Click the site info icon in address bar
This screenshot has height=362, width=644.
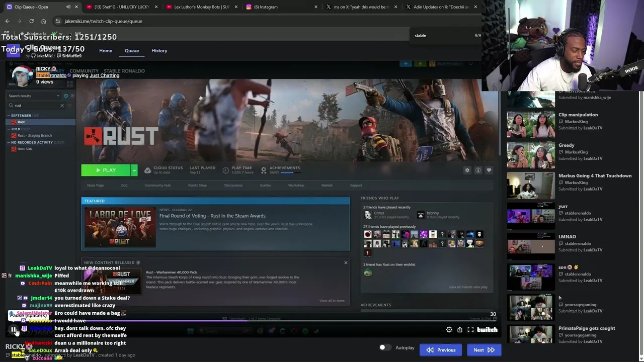[x=58, y=21]
